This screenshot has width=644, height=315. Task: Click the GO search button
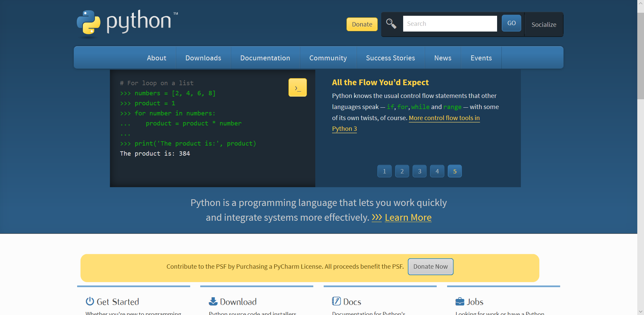pos(512,23)
